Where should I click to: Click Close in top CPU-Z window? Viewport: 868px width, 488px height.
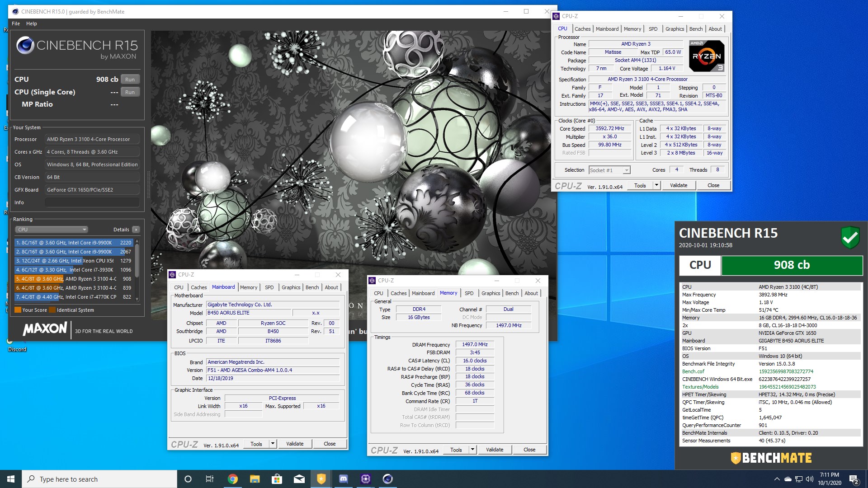[713, 185]
